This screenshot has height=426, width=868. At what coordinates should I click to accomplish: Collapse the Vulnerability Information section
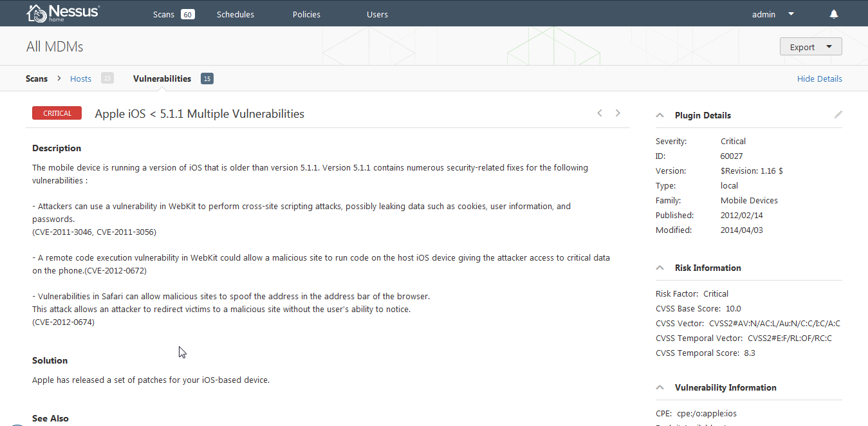tap(660, 387)
